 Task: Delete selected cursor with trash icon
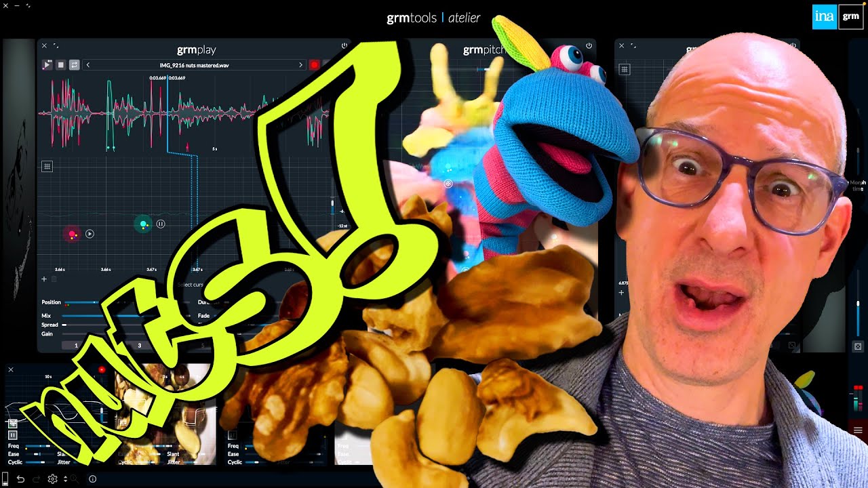coord(54,279)
